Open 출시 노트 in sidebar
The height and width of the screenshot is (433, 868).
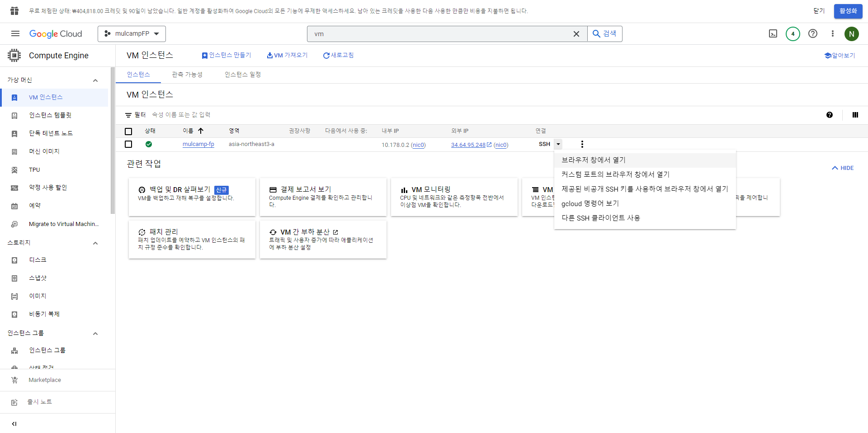[57, 402]
